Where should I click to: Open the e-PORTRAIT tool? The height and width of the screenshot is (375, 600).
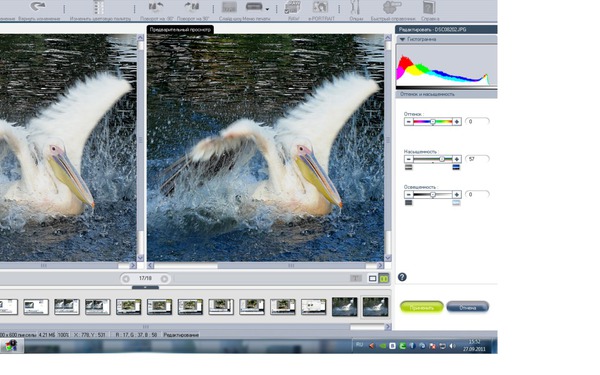click(320, 7)
